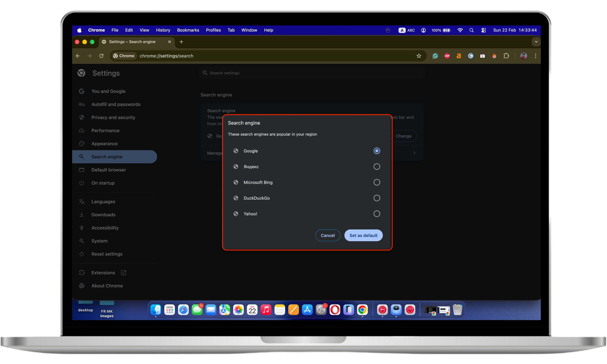
Task: Expand the Manage search engines chevron
Action: (414, 153)
